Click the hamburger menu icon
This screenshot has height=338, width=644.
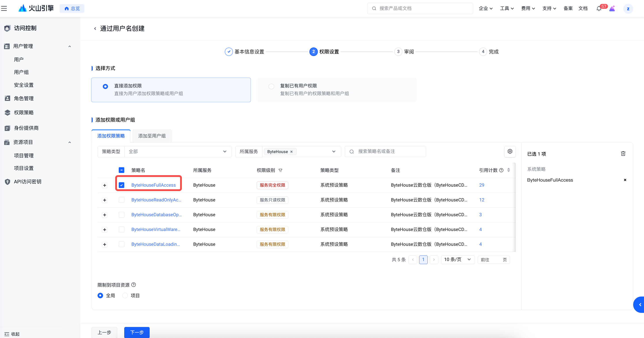(4, 9)
